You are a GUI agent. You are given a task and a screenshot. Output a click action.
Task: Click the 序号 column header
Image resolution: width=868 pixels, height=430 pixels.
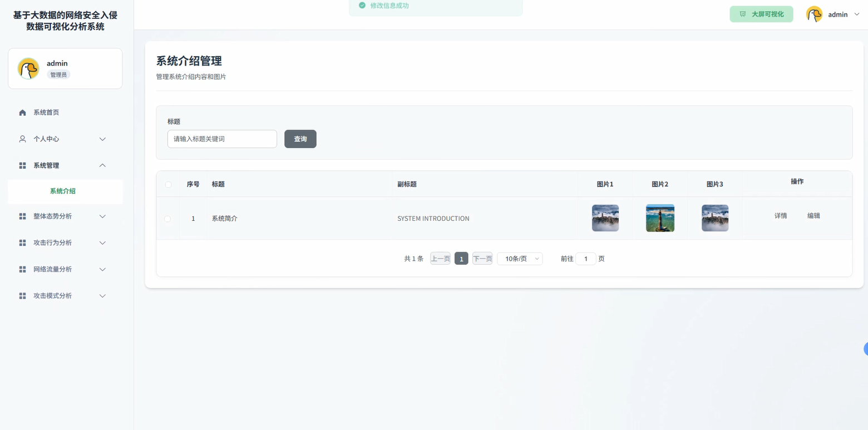tap(193, 184)
